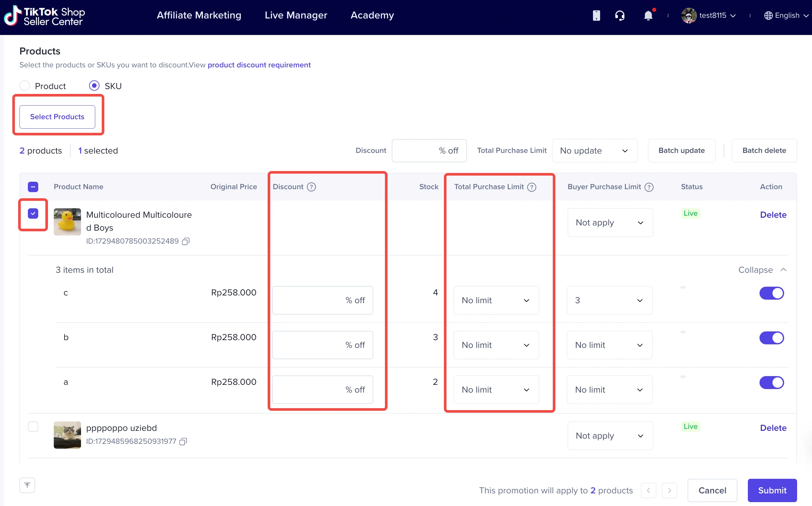Click discount input field for SKU b
812x506 pixels.
pyautogui.click(x=322, y=345)
